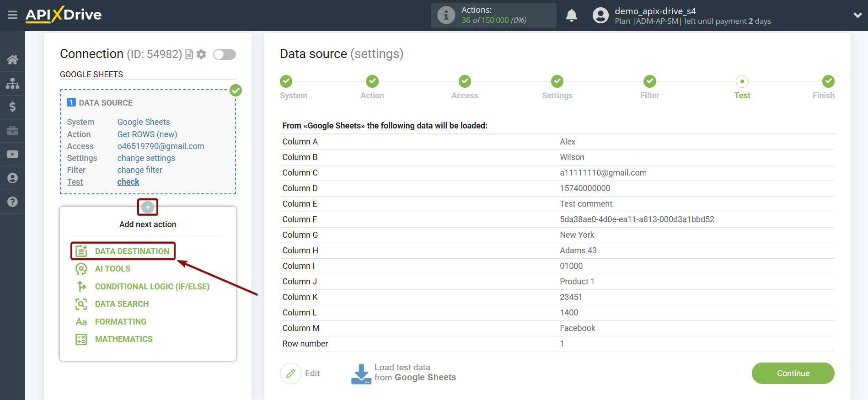Click the Actions counter panel
Image resolution: width=868 pixels, height=400 pixels.
493,15
